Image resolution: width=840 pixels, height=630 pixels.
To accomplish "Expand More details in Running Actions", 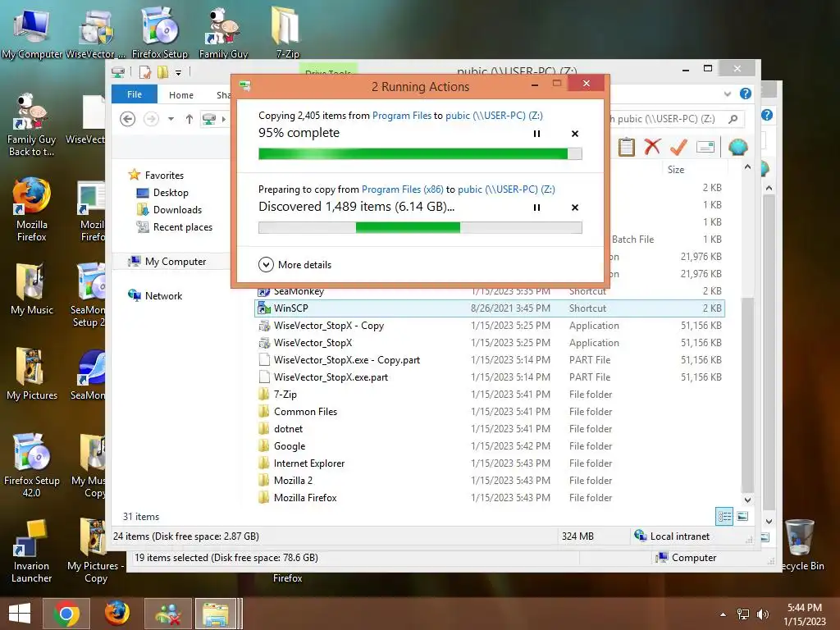I will (x=294, y=265).
